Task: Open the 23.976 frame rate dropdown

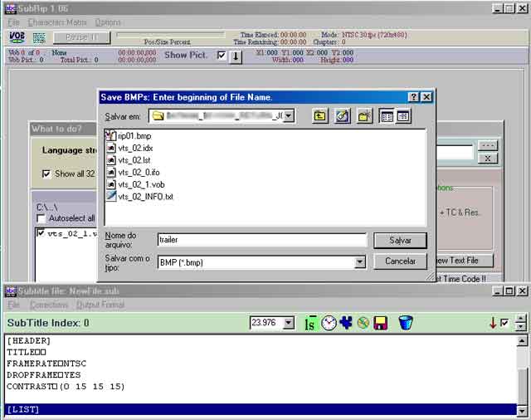Action: pos(289,322)
